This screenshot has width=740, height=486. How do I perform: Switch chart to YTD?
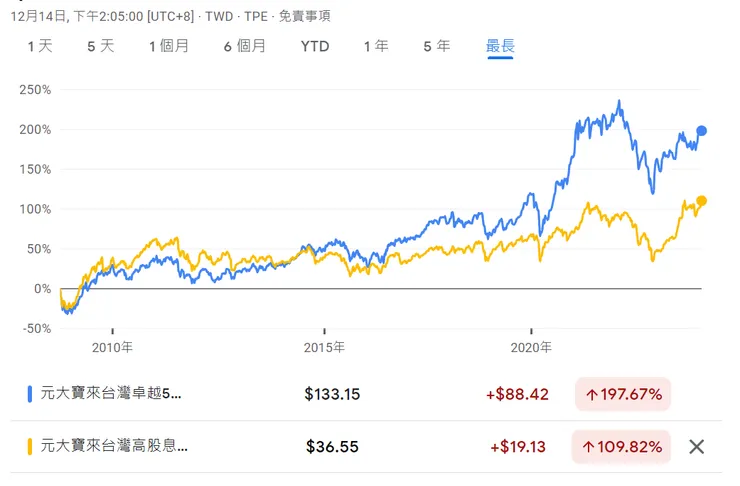click(x=315, y=46)
